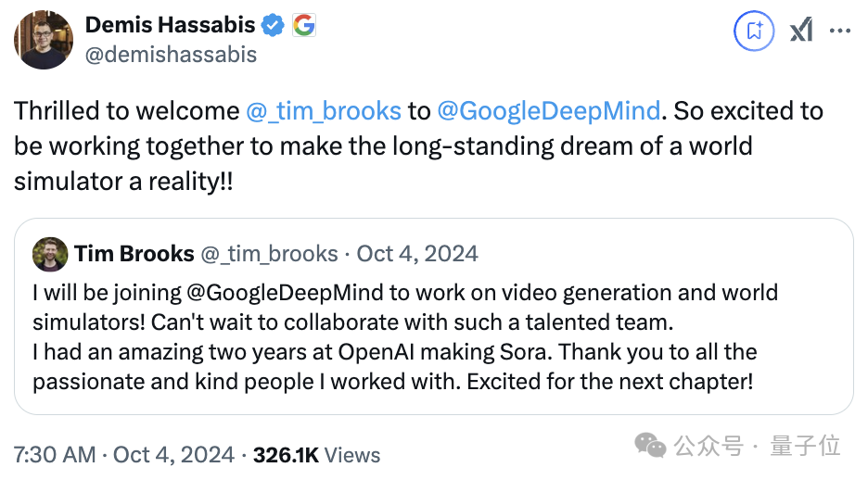
Task: Click the blue verified checkmark badge
Action: pyautogui.click(x=272, y=26)
